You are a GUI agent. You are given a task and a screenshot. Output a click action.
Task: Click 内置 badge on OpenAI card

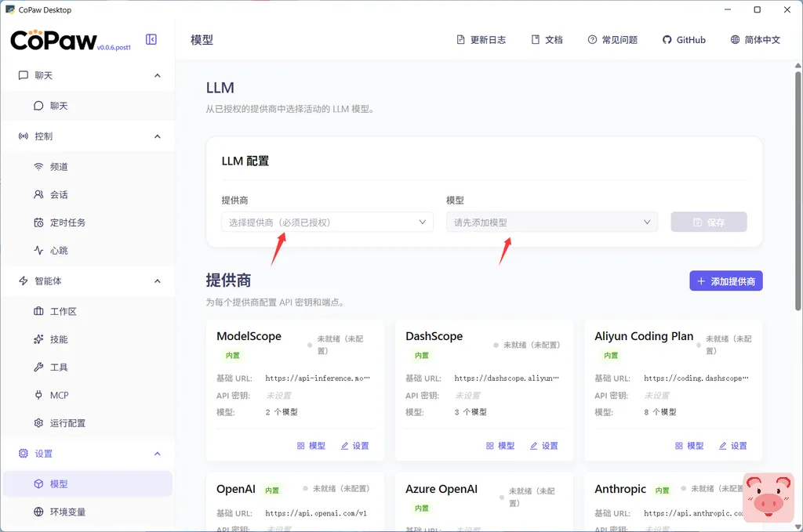272,490
